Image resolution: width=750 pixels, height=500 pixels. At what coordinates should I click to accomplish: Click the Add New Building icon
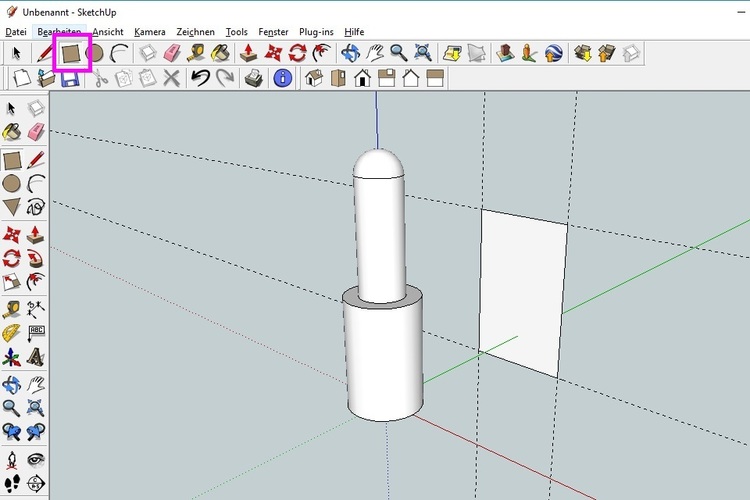click(x=505, y=53)
